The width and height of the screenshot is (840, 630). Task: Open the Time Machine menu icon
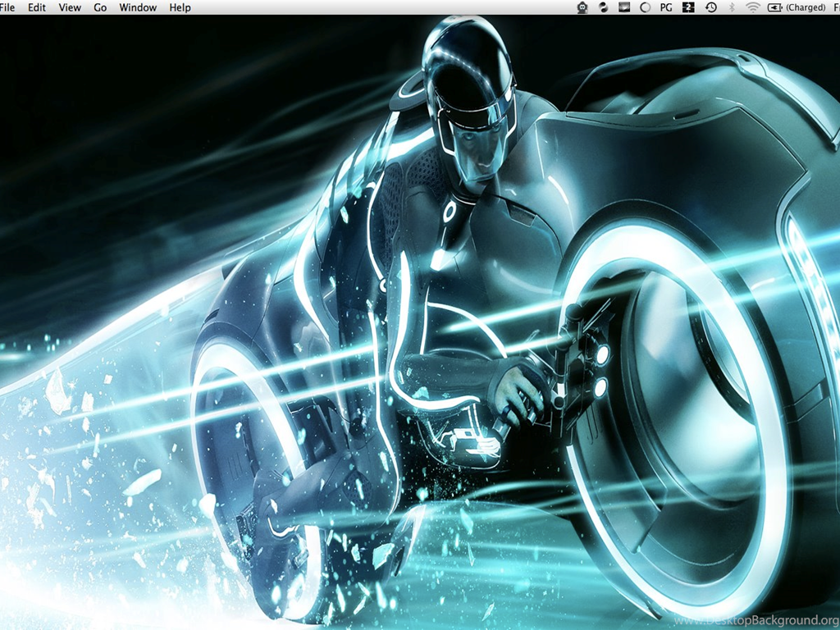[x=711, y=7]
